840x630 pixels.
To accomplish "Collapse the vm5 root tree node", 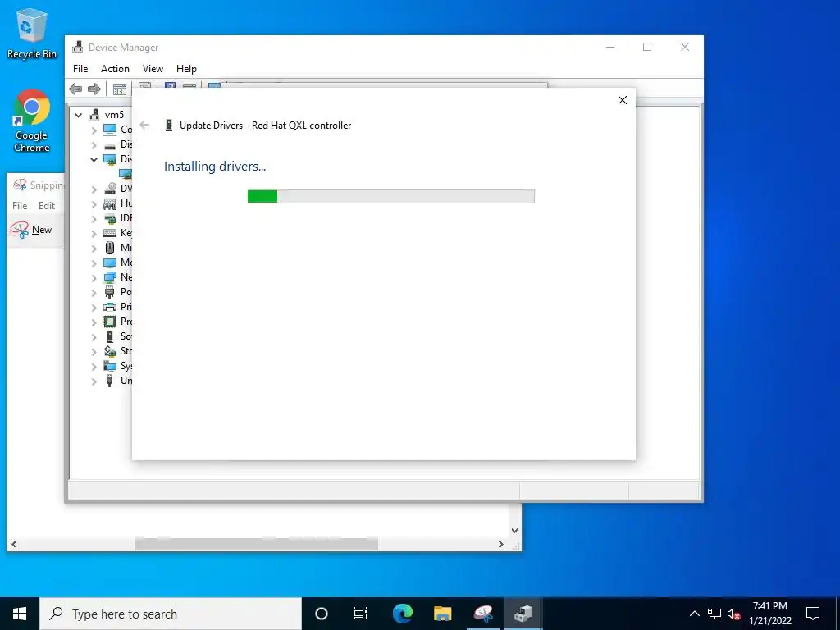I will (x=79, y=115).
